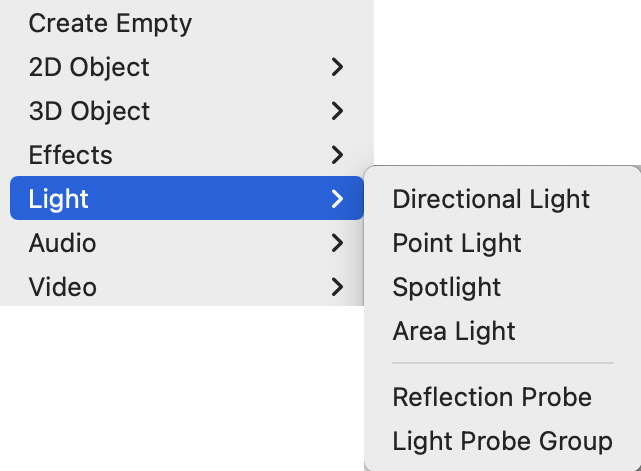
Task: Select Spotlight from the Light submenu
Action: [x=447, y=287]
